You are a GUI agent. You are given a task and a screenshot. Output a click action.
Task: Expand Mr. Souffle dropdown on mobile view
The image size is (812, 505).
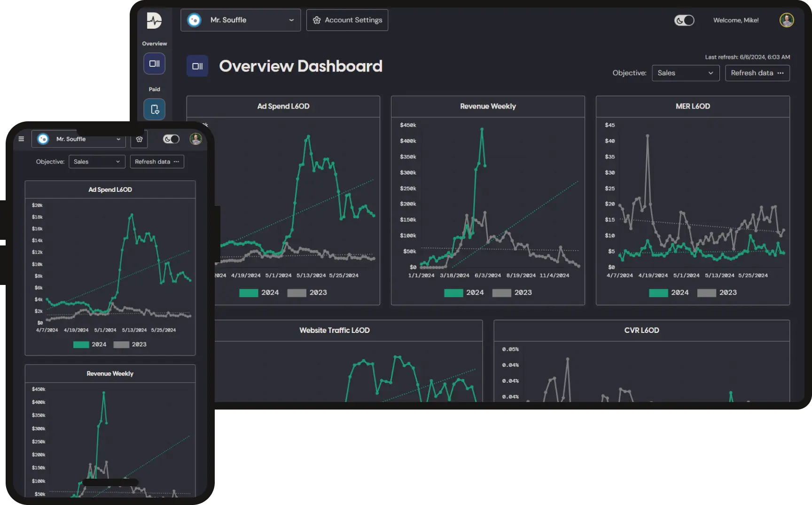click(x=79, y=139)
